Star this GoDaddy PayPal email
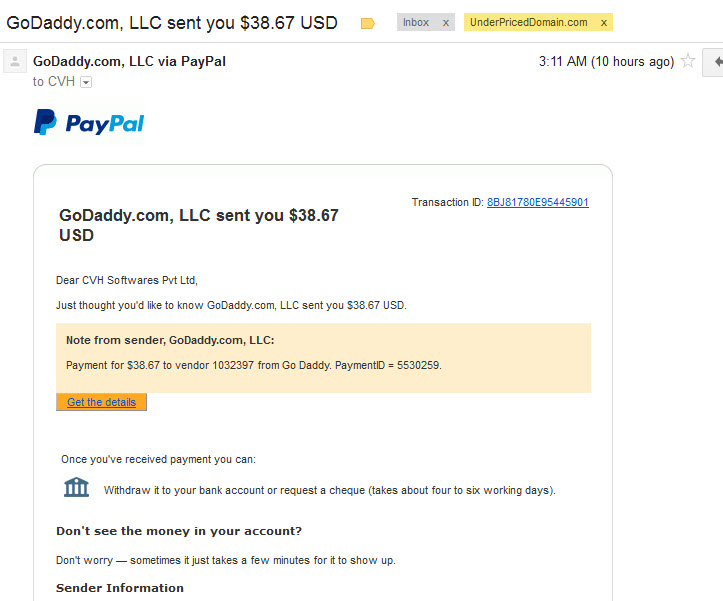The width and height of the screenshot is (723, 601). [x=688, y=61]
